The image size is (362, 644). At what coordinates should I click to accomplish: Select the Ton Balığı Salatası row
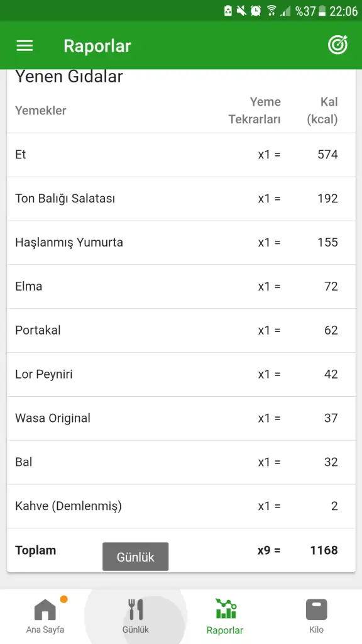(x=181, y=199)
